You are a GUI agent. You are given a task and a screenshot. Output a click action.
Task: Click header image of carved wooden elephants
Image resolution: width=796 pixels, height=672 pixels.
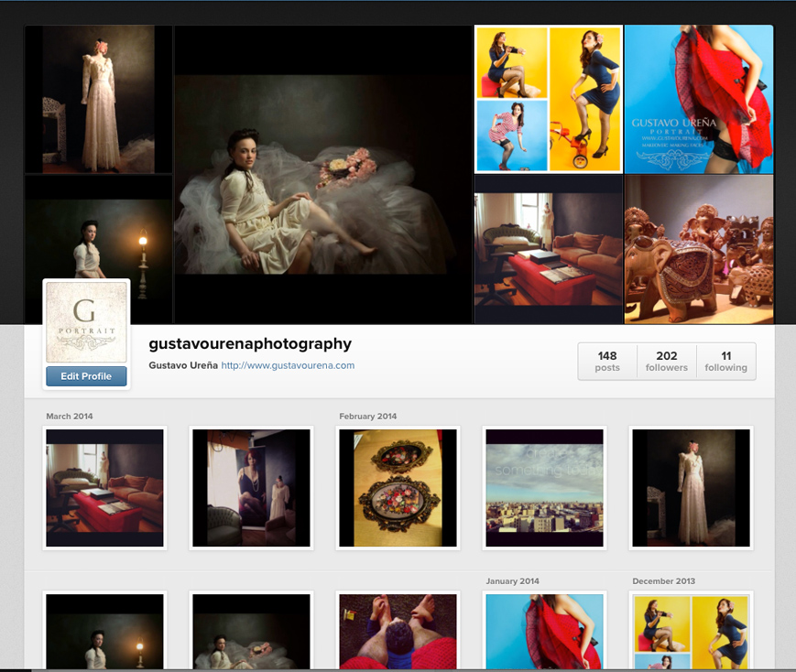pos(699,249)
